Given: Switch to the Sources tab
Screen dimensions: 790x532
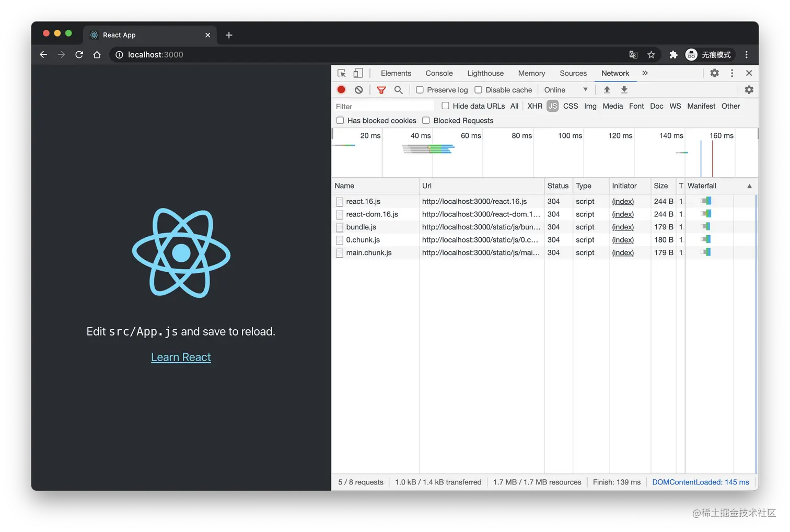Looking at the screenshot, I should tap(573, 73).
